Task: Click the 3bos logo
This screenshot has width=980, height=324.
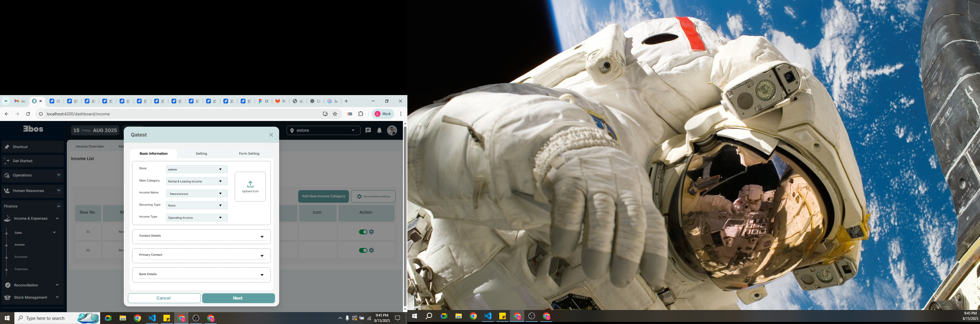Action: click(33, 129)
